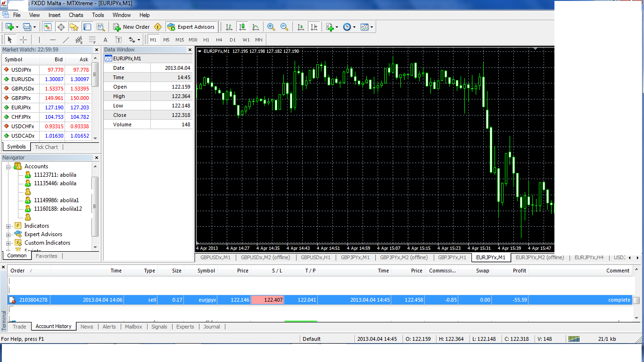Switch to GBPJPYx,H1 chart tab

pyautogui.click(x=452, y=257)
